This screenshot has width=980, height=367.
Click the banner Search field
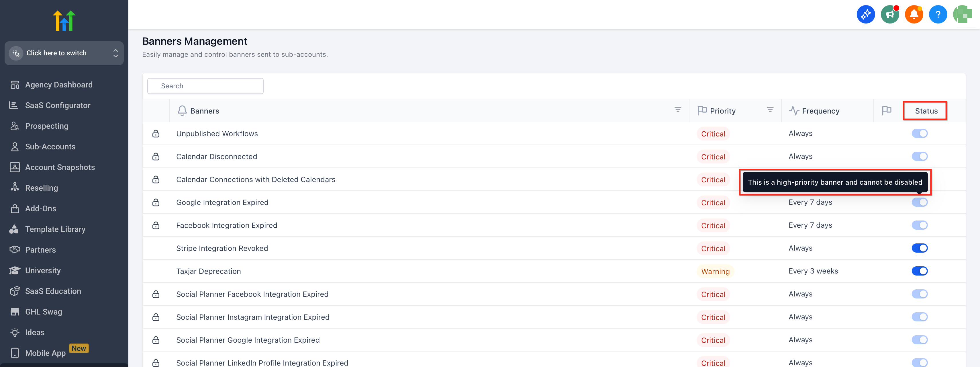(x=205, y=86)
